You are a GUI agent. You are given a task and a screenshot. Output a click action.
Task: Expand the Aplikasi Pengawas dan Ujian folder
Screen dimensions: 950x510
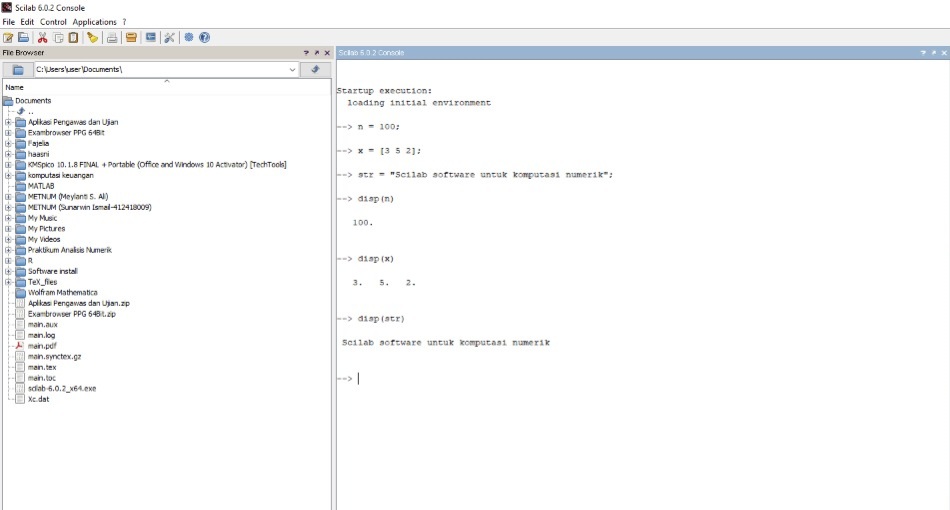pyautogui.click(x=8, y=122)
